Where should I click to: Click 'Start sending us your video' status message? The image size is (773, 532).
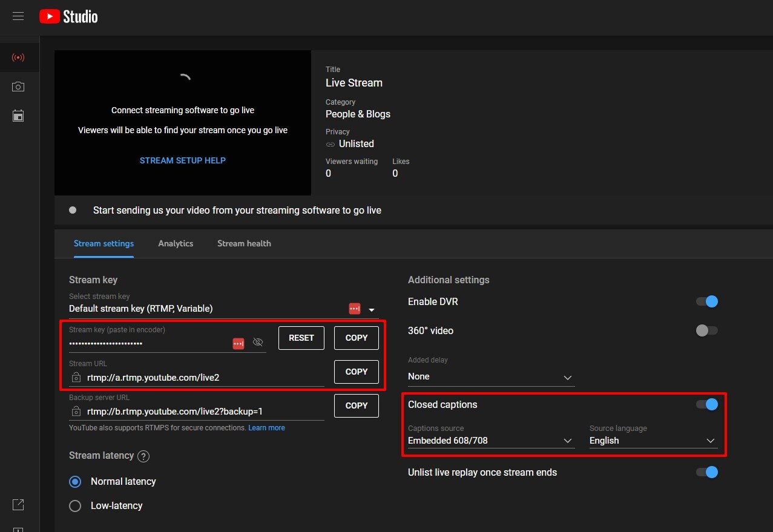tap(237, 211)
